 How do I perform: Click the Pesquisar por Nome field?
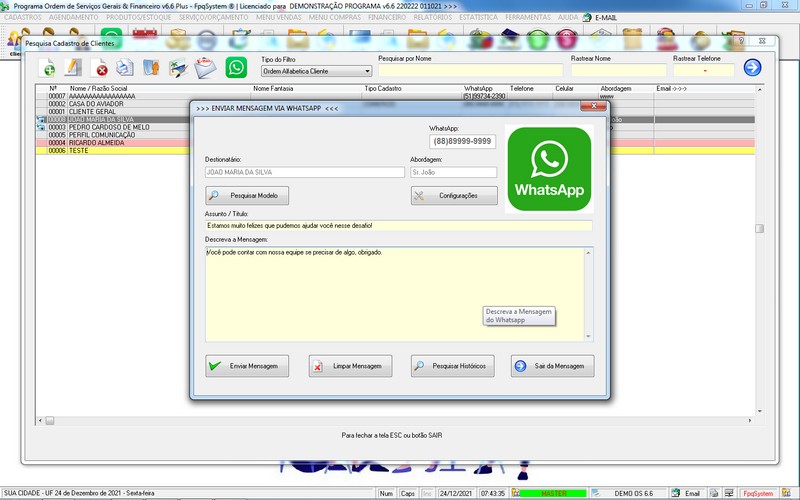pyautogui.click(x=470, y=70)
